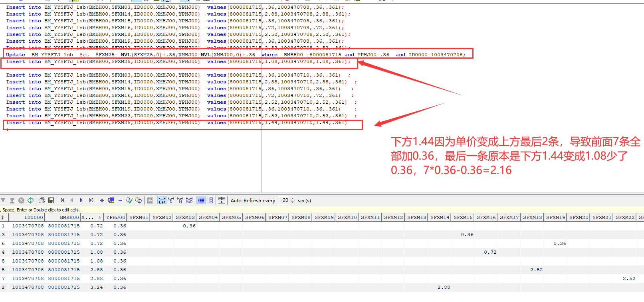Sort by the BMBH00 column header
Viewport: 644px width, 302px height.
(63, 217)
